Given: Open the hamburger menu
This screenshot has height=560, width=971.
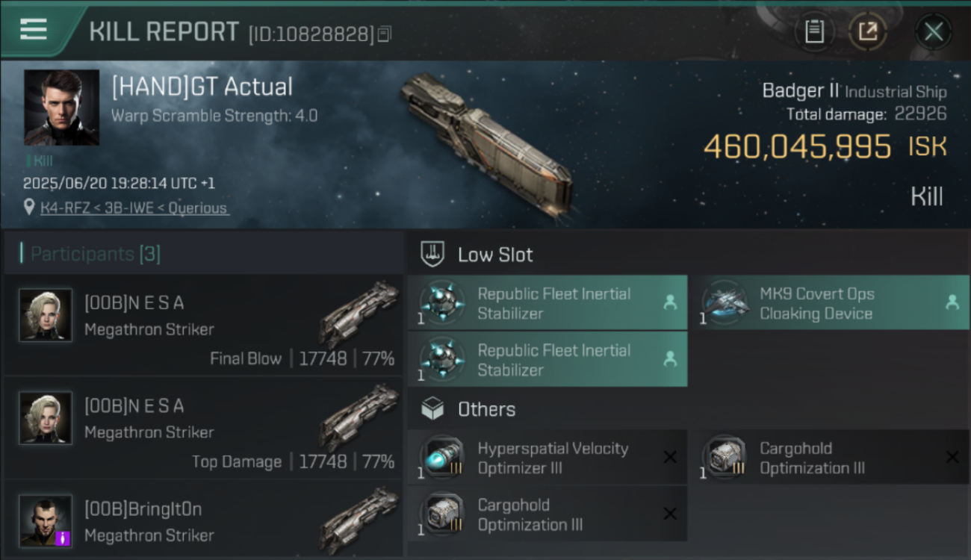Looking at the screenshot, I should click(x=34, y=29).
